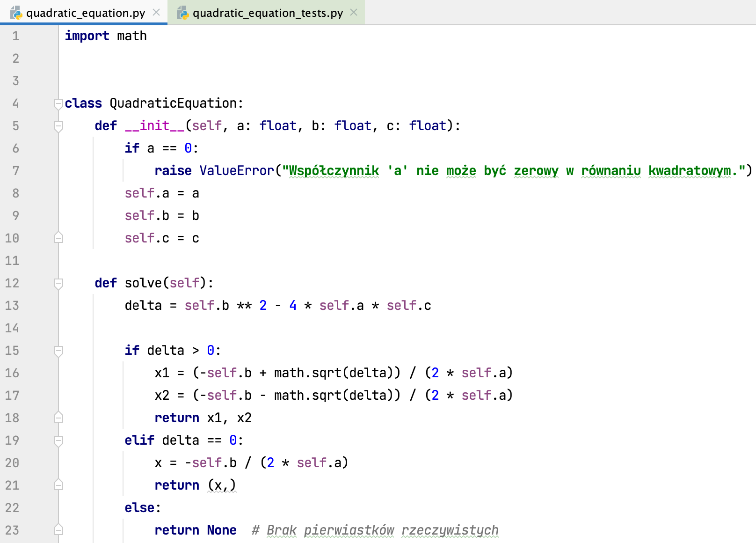This screenshot has width=756, height=543.
Task: Select the quadratic_equation.py tab
Action: click(x=86, y=13)
